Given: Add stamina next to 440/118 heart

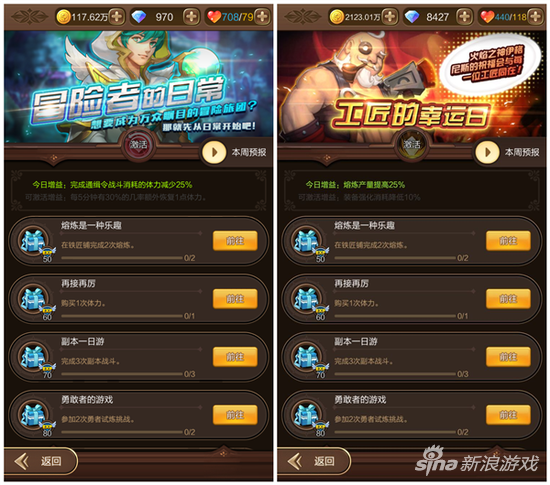Looking at the screenshot, I should point(535,16).
